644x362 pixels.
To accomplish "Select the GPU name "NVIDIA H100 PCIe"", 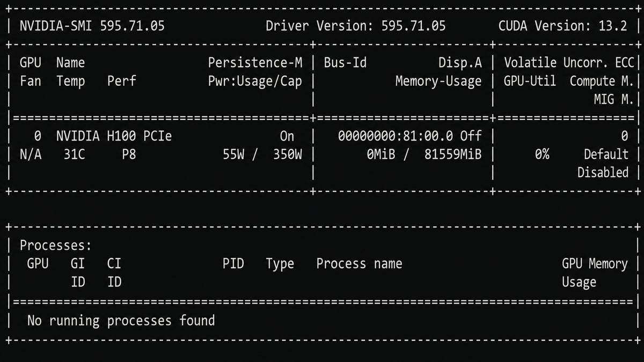I will click(114, 136).
